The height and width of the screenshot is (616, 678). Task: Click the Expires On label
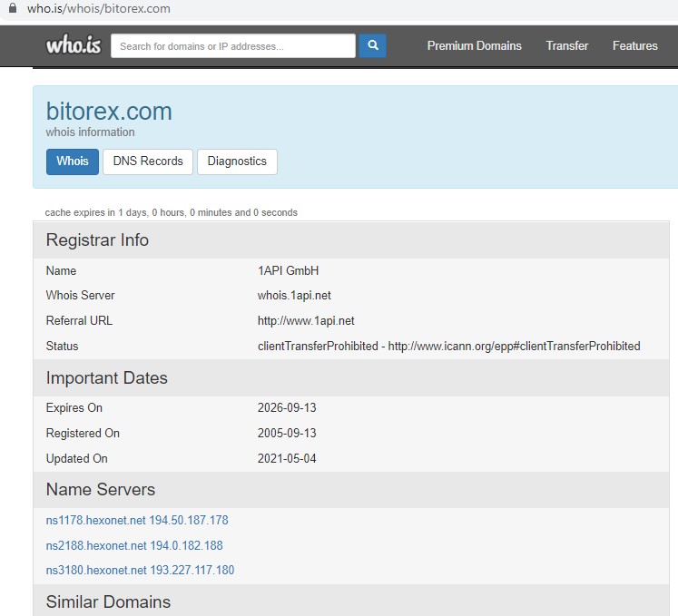click(74, 407)
